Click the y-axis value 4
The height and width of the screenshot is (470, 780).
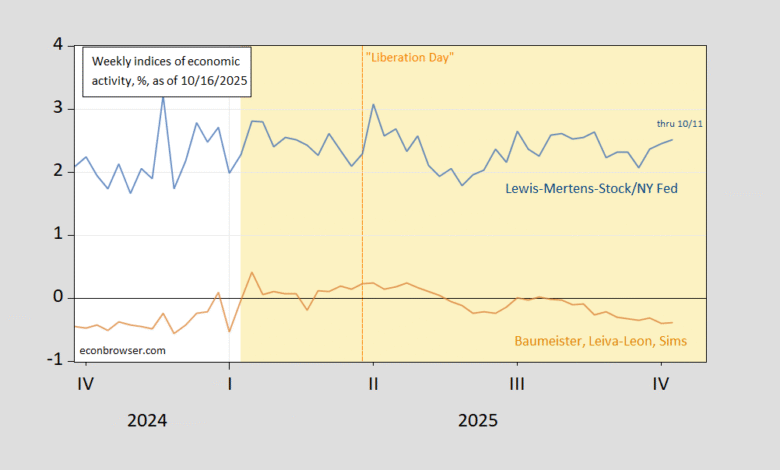click(x=57, y=45)
